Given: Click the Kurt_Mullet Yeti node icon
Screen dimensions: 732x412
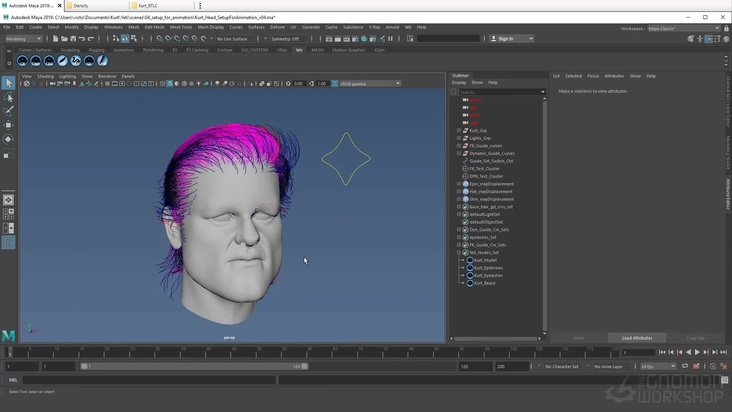Looking at the screenshot, I should tap(470, 260).
